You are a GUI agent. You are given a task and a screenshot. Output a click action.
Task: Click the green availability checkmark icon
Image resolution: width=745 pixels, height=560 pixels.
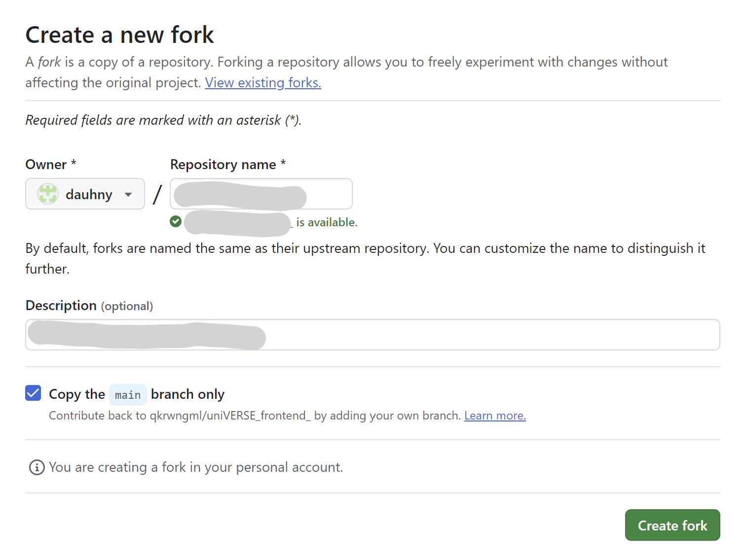[176, 222]
